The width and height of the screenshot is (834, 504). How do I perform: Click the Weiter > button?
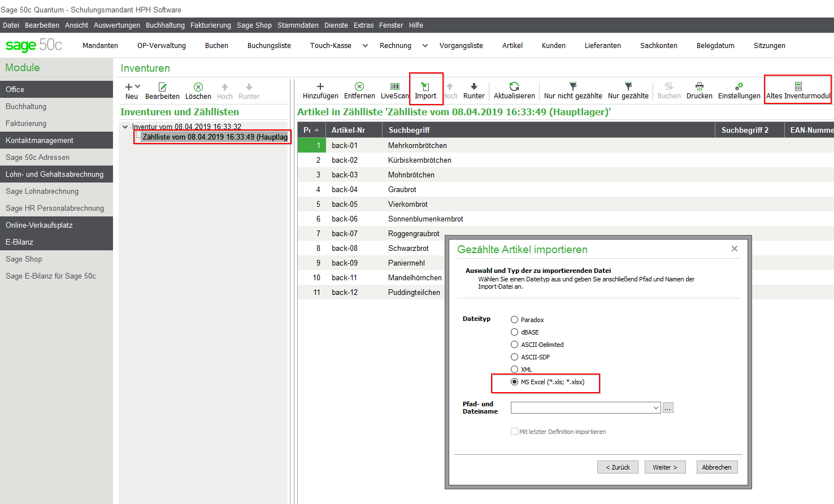665,467
